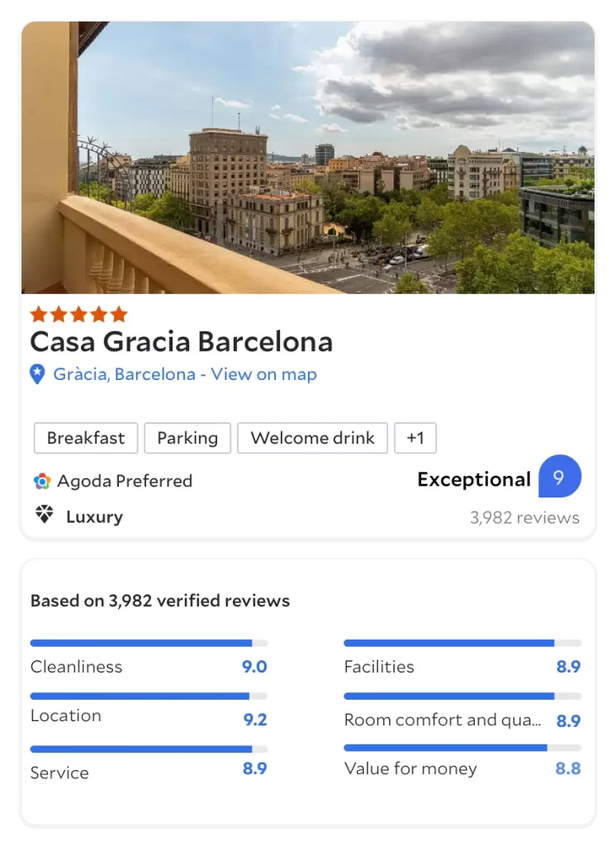Click the Cleanliness rating bar
616x846 pixels.
149,643
